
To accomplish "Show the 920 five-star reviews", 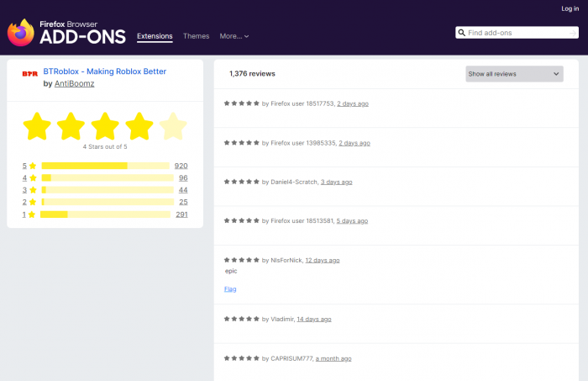I will 181,166.
